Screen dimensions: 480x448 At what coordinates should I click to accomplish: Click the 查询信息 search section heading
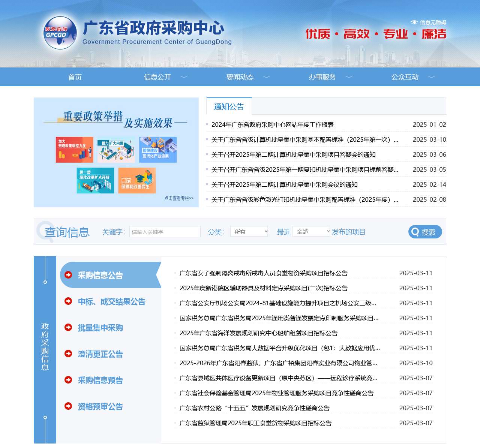coord(67,232)
